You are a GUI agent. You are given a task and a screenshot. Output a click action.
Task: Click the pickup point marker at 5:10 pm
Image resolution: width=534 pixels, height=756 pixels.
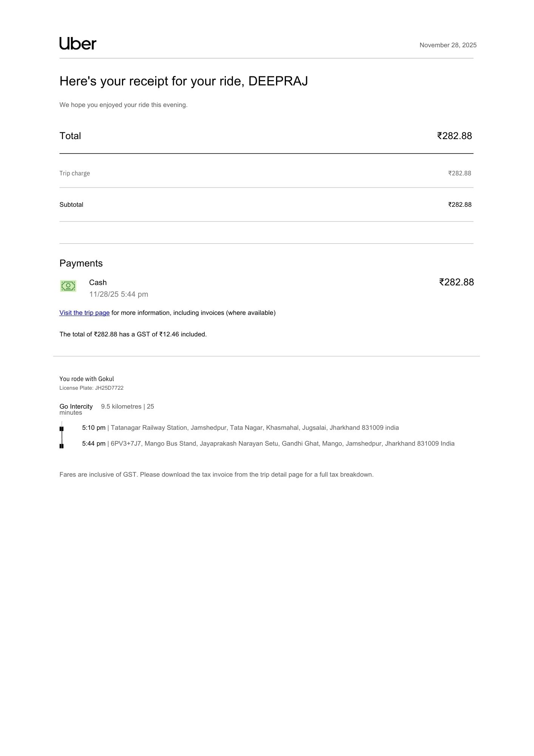coord(62,429)
